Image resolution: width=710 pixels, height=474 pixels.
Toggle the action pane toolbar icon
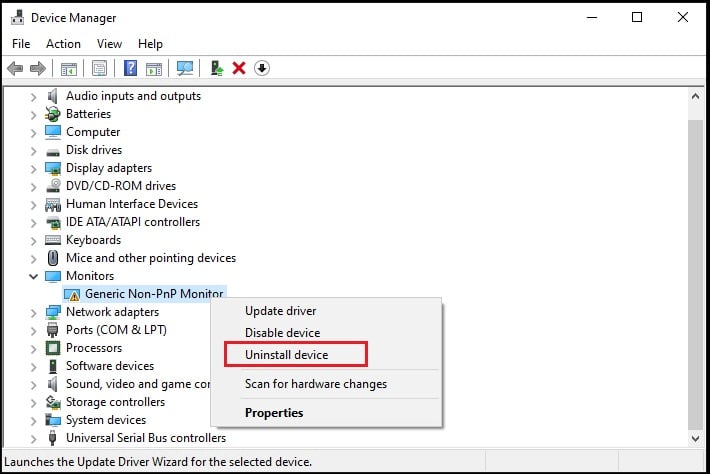tap(154, 69)
